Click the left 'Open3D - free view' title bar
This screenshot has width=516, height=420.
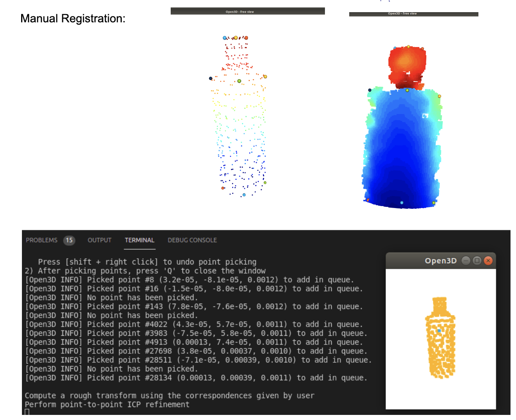(x=247, y=11)
